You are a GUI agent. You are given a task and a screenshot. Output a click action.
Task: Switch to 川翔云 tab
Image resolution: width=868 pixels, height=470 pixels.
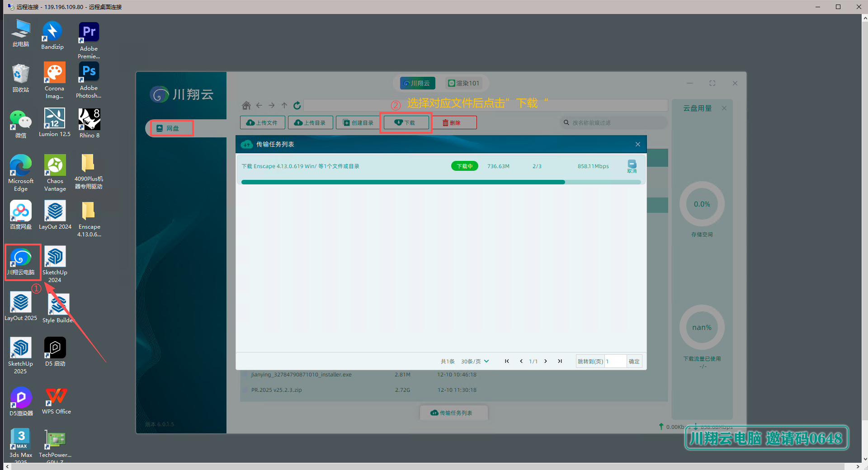click(417, 83)
